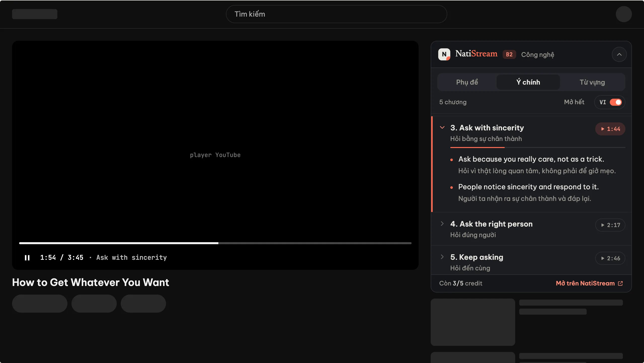Click 'Người ta nhận ra sự chân thành và đáp lại.' line
This screenshot has height=363, width=644.
(x=525, y=199)
